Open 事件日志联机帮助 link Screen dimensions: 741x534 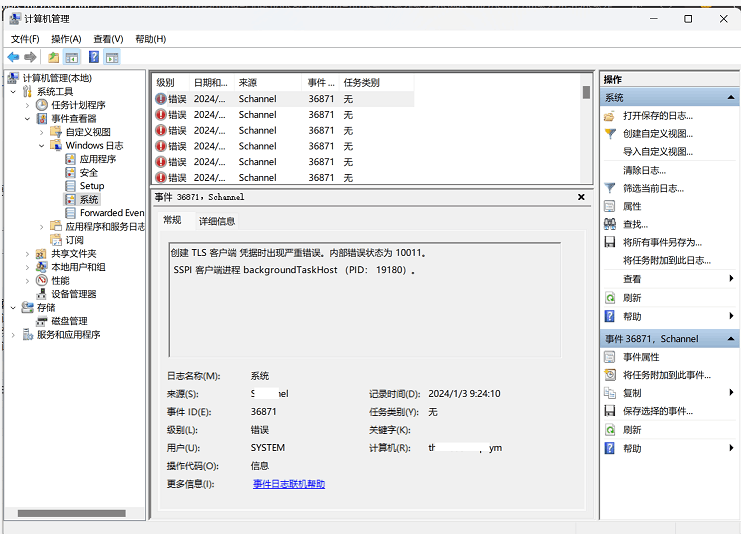pyautogui.click(x=289, y=484)
